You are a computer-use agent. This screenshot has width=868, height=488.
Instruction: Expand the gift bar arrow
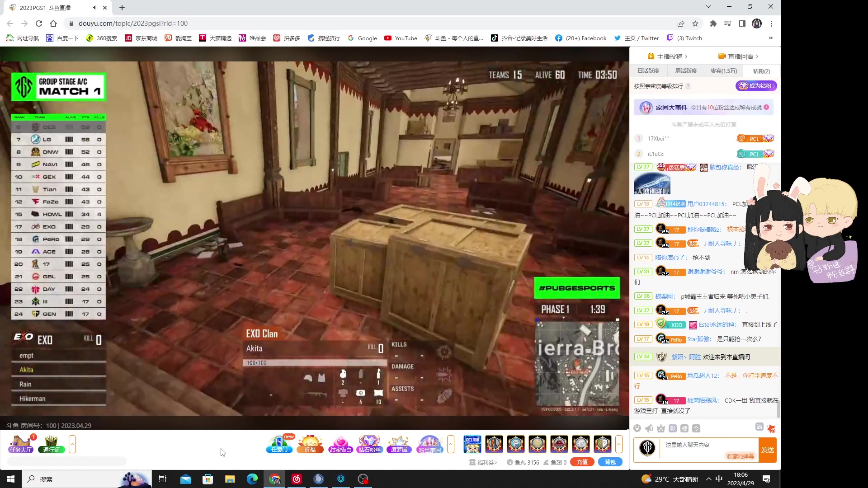pyautogui.click(x=619, y=444)
